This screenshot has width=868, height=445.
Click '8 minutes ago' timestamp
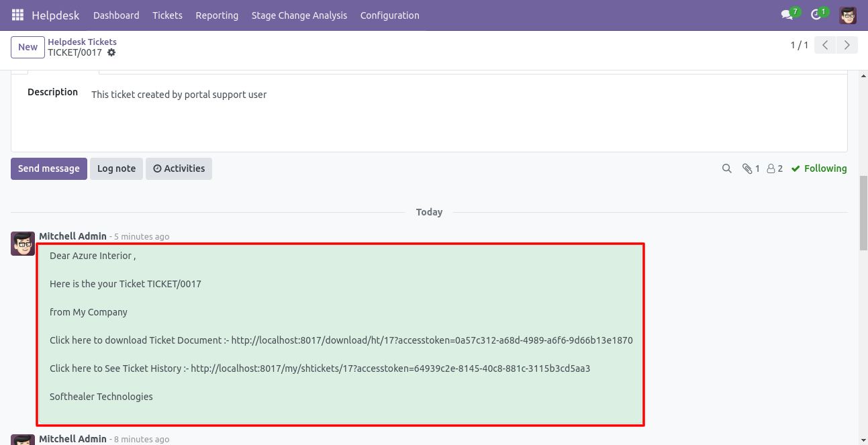(x=141, y=440)
